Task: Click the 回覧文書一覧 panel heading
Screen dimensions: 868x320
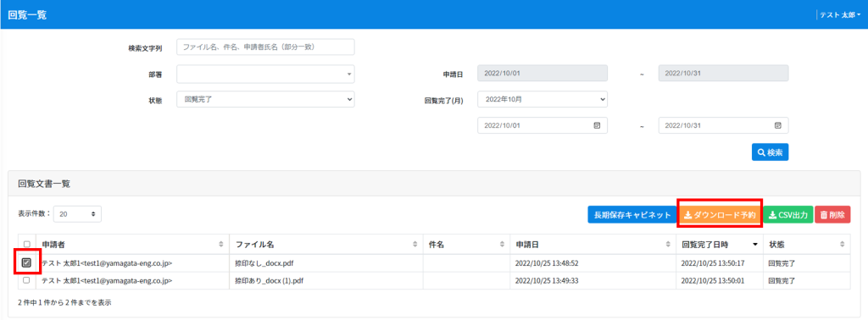Action: (44, 184)
